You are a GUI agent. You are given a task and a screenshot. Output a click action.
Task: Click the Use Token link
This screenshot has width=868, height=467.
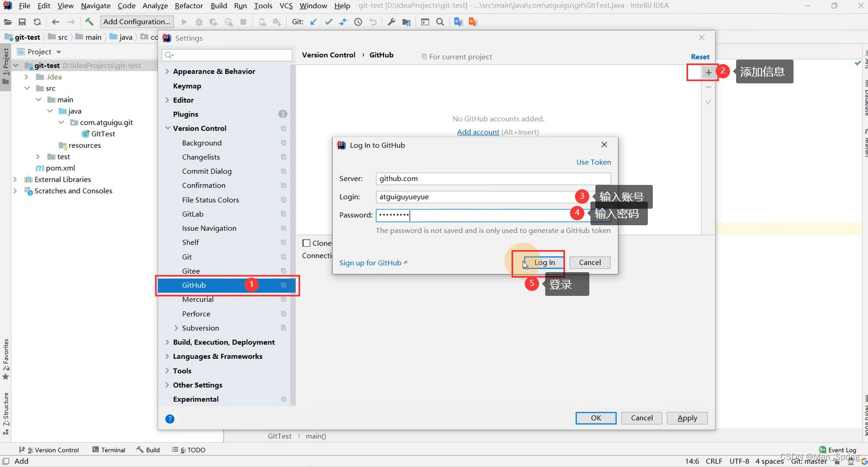594,162
